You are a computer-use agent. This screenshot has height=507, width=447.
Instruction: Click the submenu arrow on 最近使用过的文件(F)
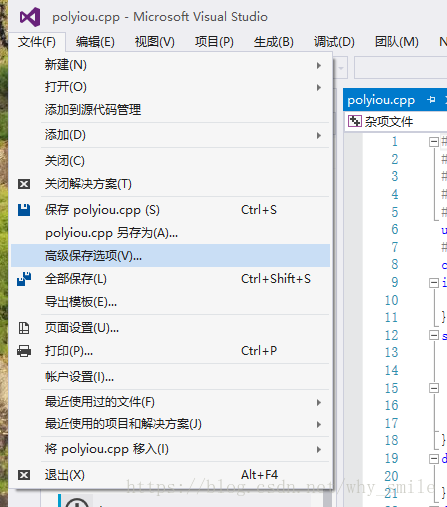(x=319, y=403)
